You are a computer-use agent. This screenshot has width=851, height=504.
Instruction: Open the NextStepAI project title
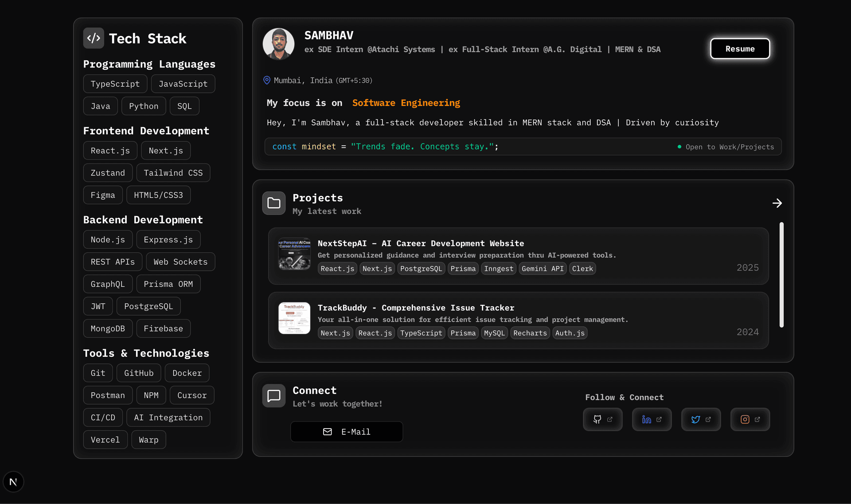[420, 243]
